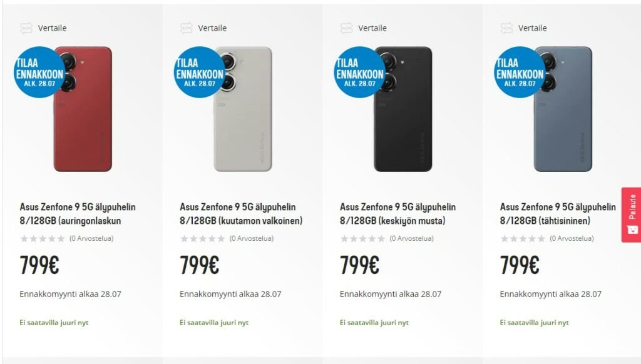
Task: Open the red Palaute feedback tab
Action: tap(632, 215)
